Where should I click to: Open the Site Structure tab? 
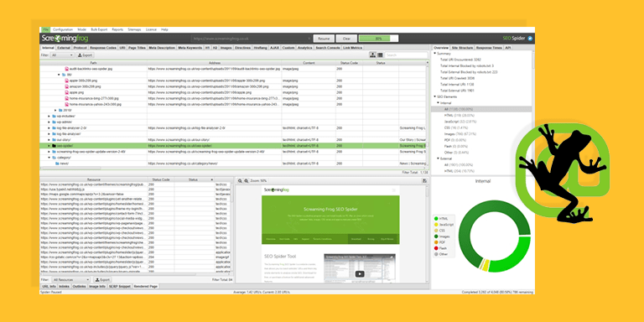(463, 48)
